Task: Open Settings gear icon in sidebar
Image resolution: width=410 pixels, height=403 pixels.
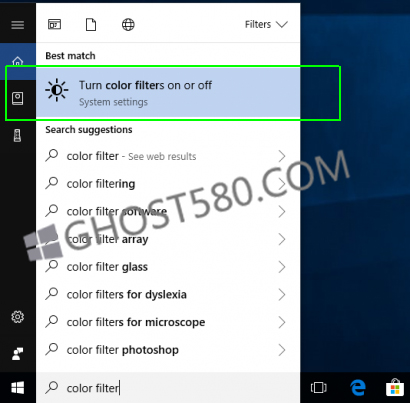Action: pyautogui.click(x=18, y=317)
